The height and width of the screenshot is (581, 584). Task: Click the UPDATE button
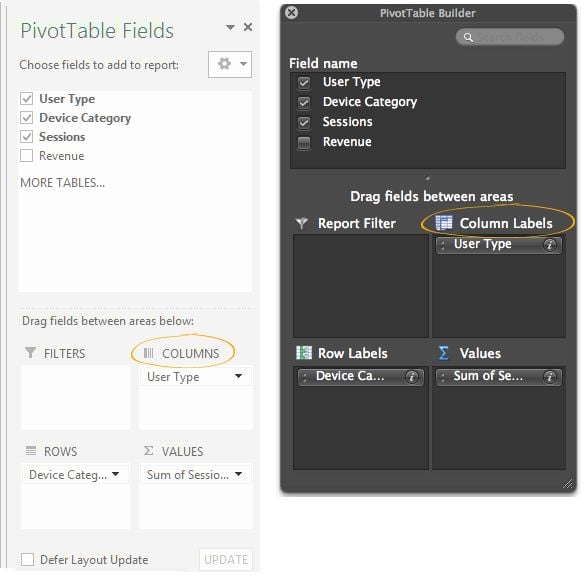pyautogui.click(x=226, y=559)
